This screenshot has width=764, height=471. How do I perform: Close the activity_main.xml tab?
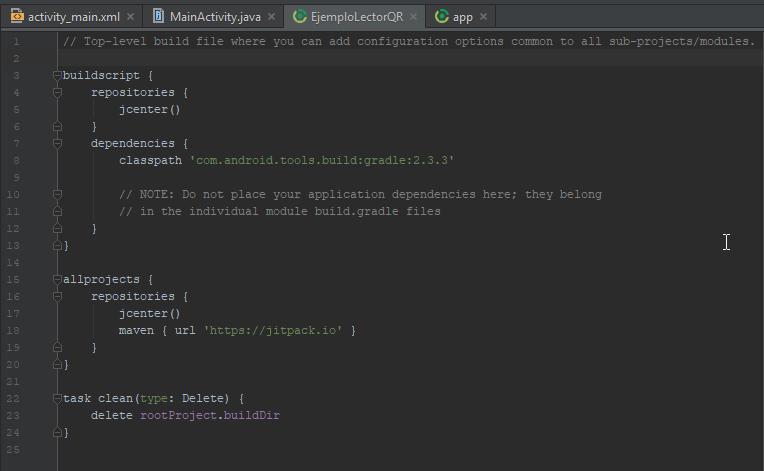click(131, 17)
